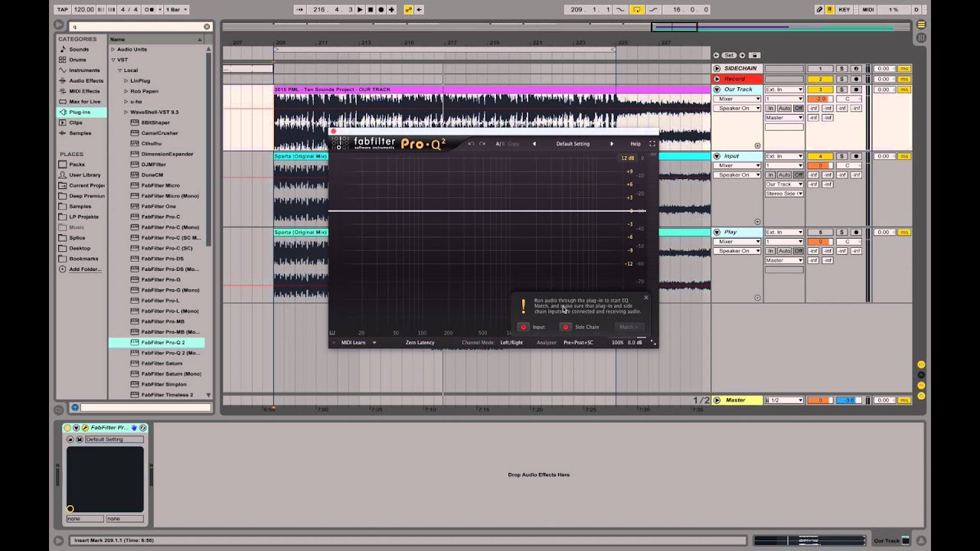Click the Re-enable Automation arrow button
980x551 pixels.
click(x=420, y=9)
